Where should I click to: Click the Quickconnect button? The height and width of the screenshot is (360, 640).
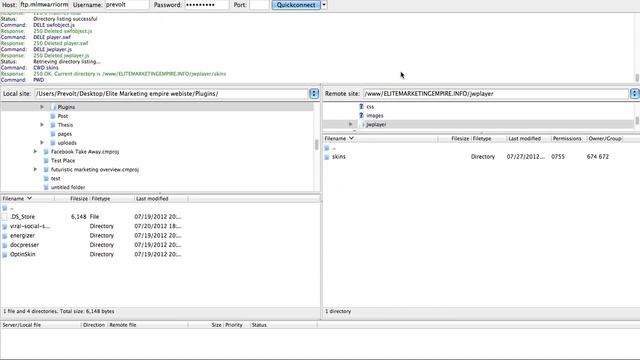pos(296,5)
